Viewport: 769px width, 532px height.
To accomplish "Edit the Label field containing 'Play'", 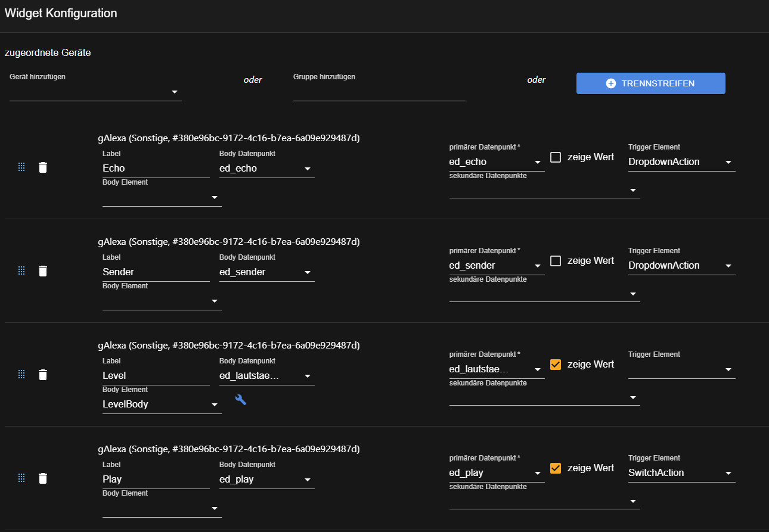I will click(x=156, y=480).
